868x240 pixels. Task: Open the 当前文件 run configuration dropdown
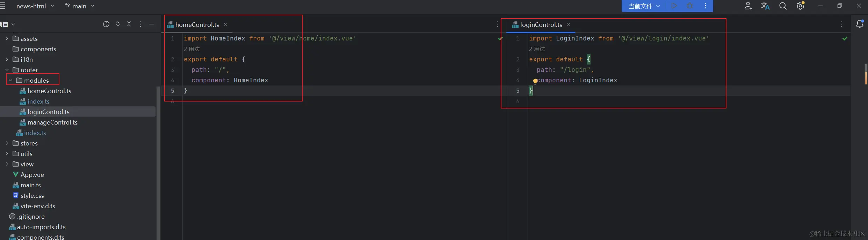click(644, 6)
